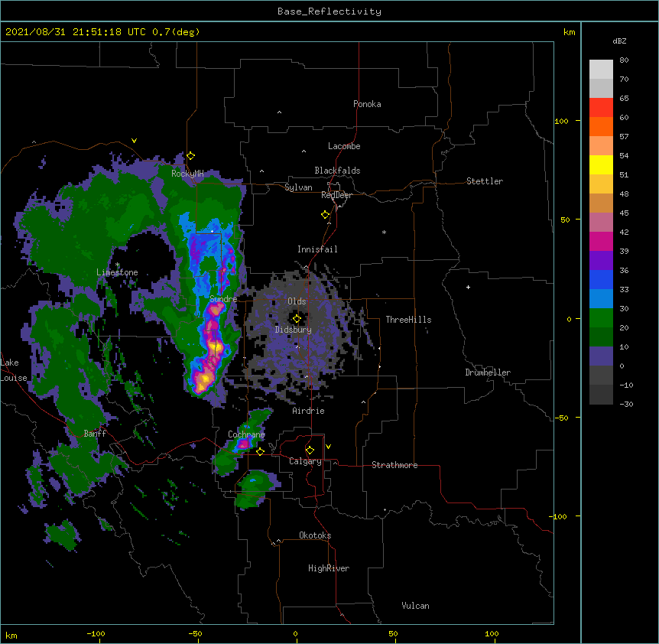659x644 pixels.
Task: Click the dBZ heading above the color scale
Action: coord(619,41)
